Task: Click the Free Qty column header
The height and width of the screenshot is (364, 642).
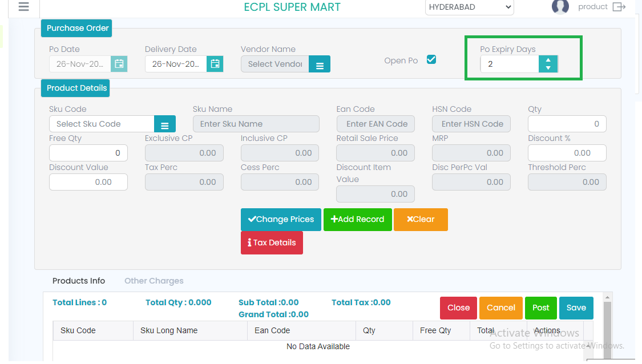Action: [441, 330]
